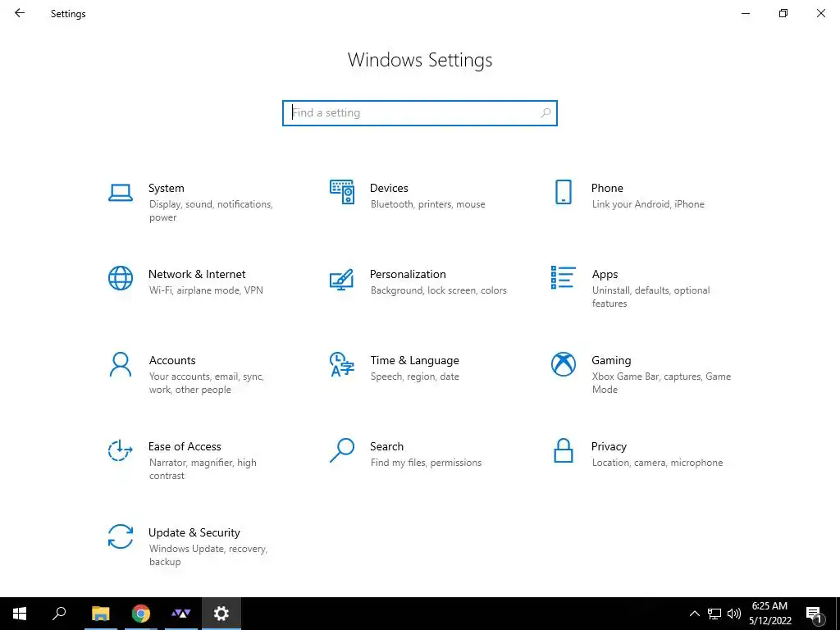Select the Personalization heading
The width and height of the screenshot is (840, 630).
point(408,274)
